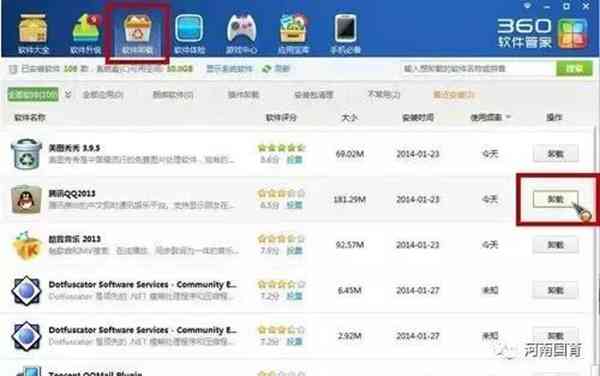Click the icon of the 2.92M Dotfuscator entry
Screen dimensions: 600x376
click(x=26, y=336)
